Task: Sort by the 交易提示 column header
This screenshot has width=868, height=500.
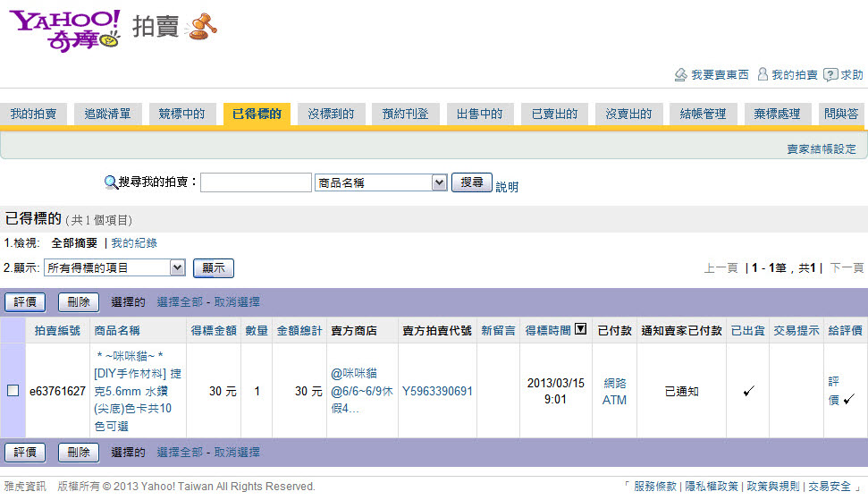Action: coord(796,331)
